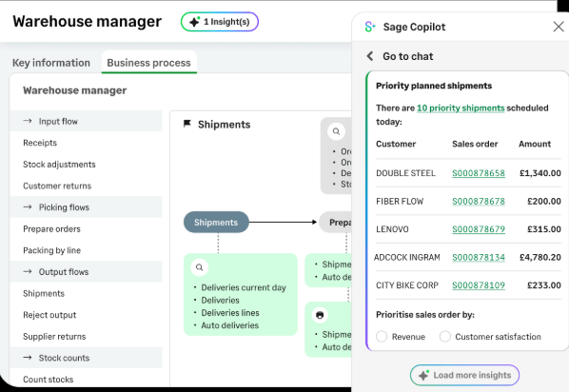
Task: Open Prepare orders in the sidebar
Action: [51, 229]
